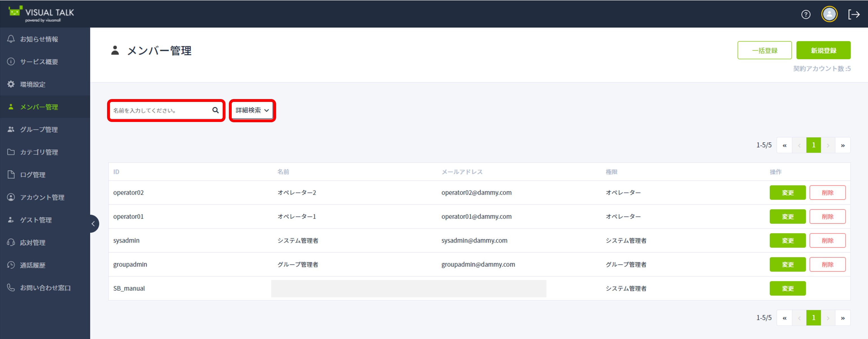868x339 pixels.
Task: Click 変更 for operator01
Action: click(x=787, y=216)
